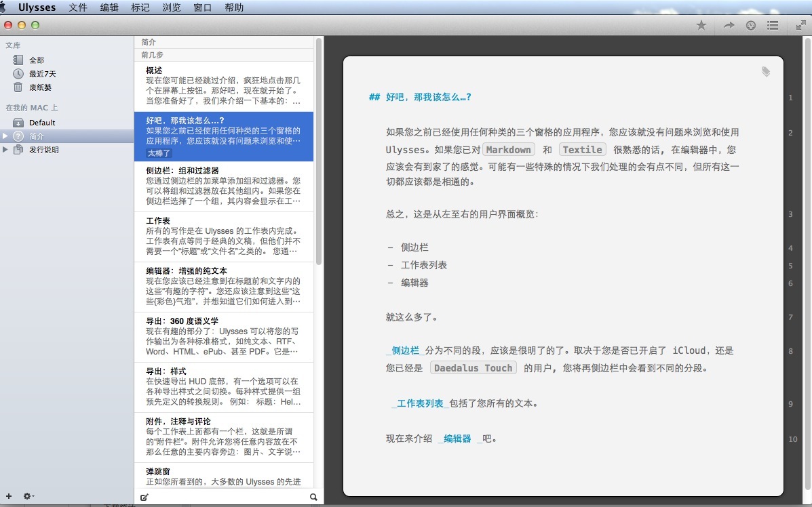This screenshot has width=812, height=507.
Task: Open the 浏览 menu in menu bar
Action: click(172, 7)
